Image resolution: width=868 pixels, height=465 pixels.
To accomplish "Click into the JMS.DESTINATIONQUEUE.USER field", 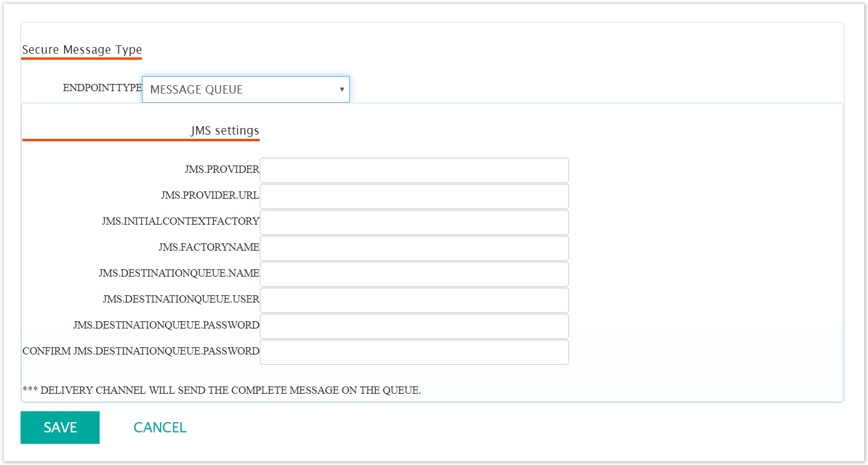I will tap(414, 300).
